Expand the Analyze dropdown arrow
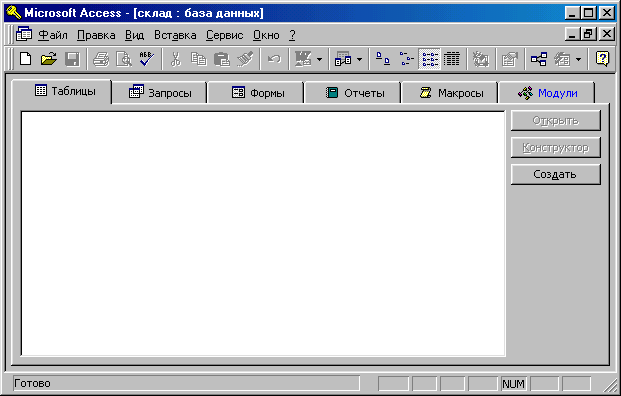This screenshot has width=621, height=396. (359, 60)
